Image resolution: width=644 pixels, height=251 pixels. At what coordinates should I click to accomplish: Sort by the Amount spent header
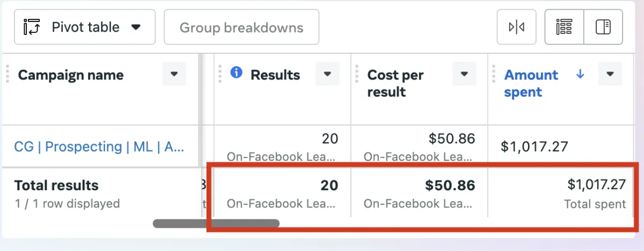point(531,83)
